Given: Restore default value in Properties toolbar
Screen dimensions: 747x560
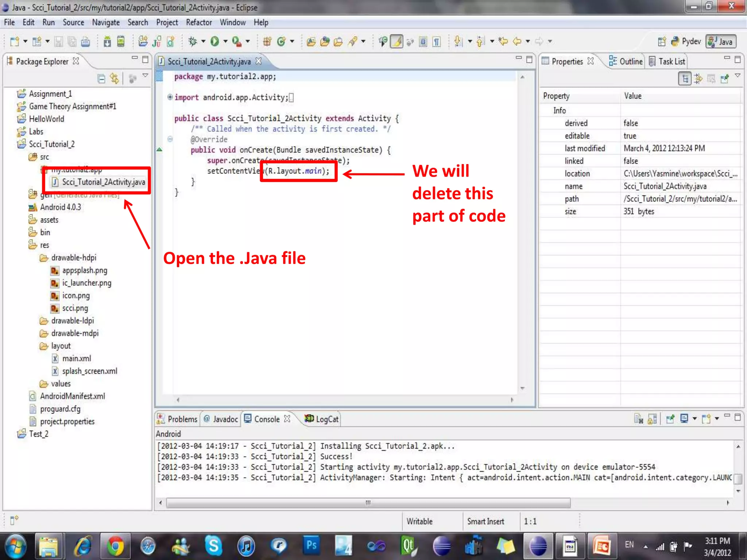Looking at the screenshot, I should click(711, 78).
